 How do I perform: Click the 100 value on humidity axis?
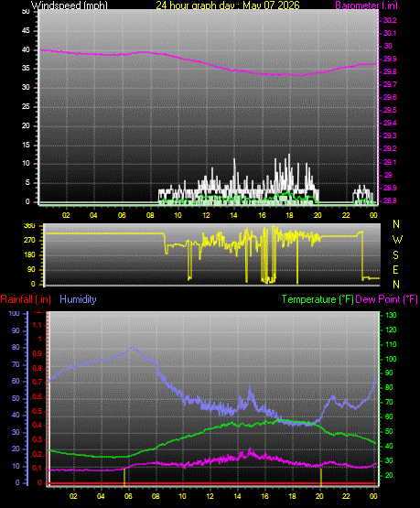click(14, 313)
